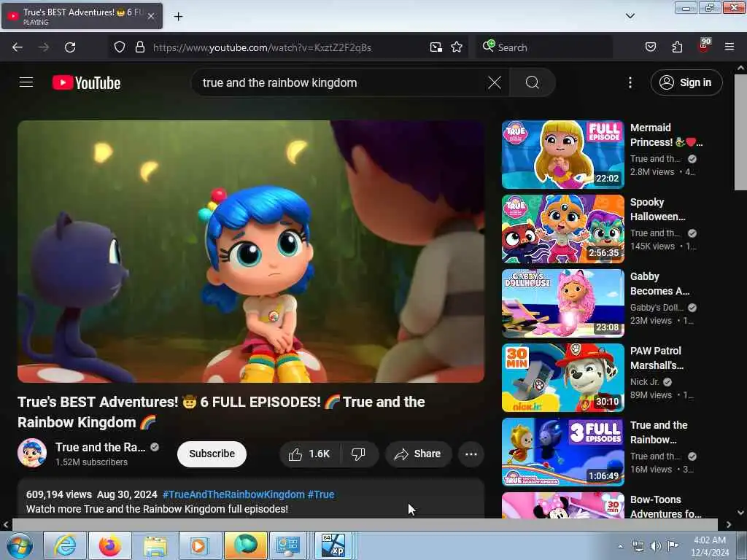Click Bow-Toons Adventures title

(x=665, y=507)
